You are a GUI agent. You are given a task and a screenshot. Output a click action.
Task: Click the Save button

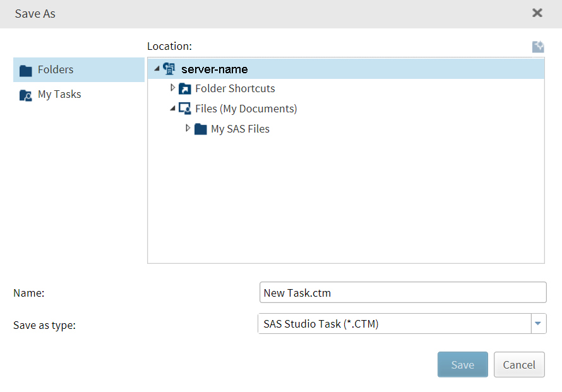(x=462, y=364)
